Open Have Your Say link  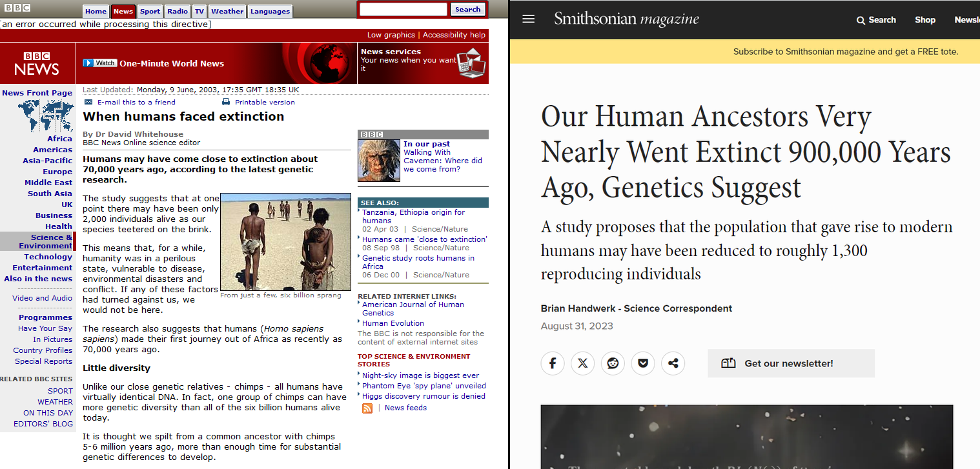click(x=45, y=328)
